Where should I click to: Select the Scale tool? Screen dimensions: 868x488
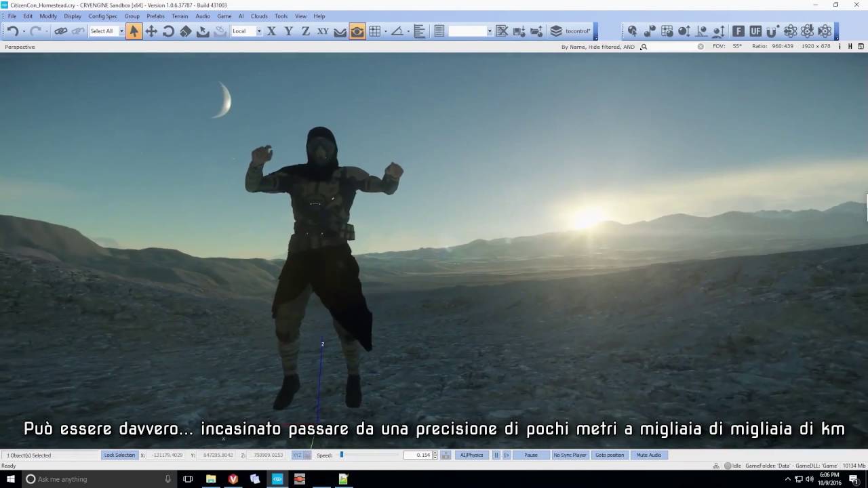[x=185, y=31]
